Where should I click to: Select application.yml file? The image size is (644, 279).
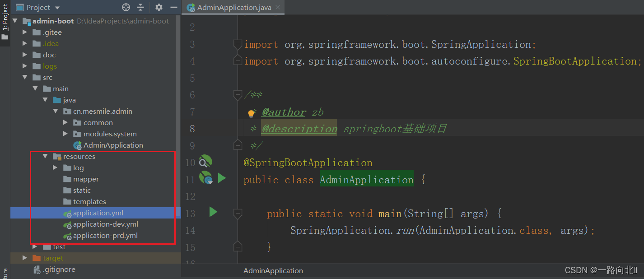coord(98,213)
